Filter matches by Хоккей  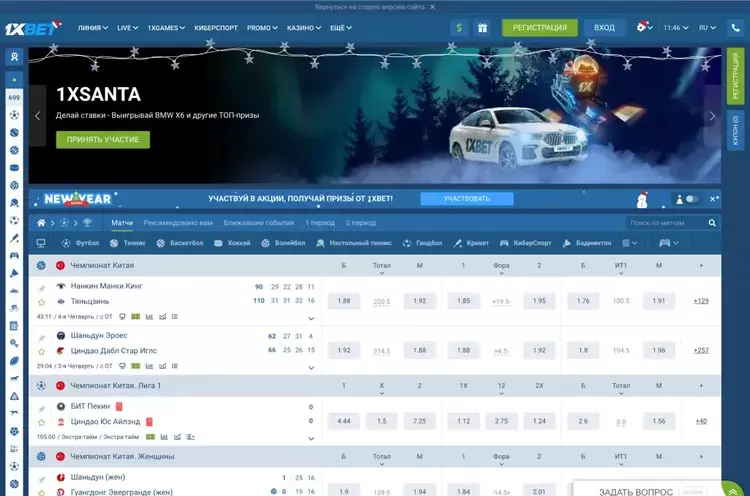232,243
